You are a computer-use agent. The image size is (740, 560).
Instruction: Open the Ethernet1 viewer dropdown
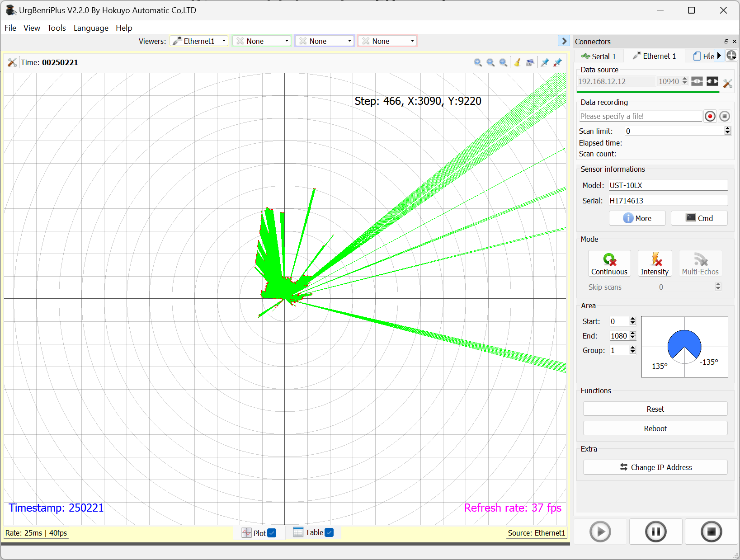coord(199,41)
